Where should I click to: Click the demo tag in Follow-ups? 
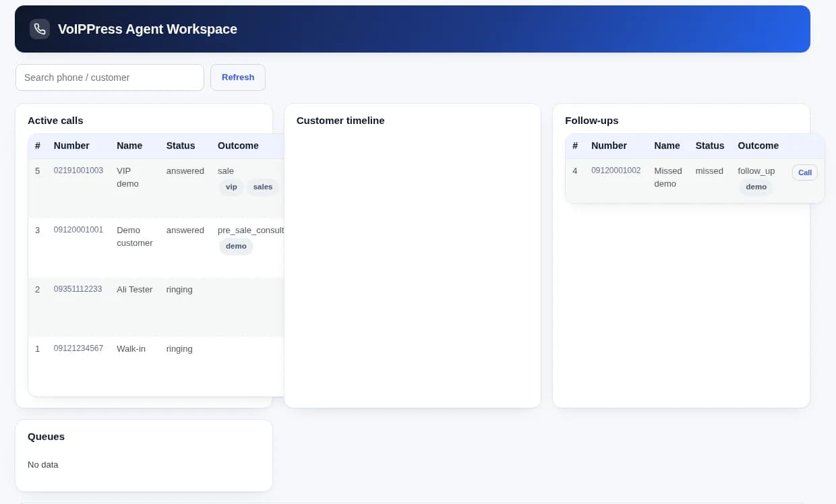[x=756, y=187]
